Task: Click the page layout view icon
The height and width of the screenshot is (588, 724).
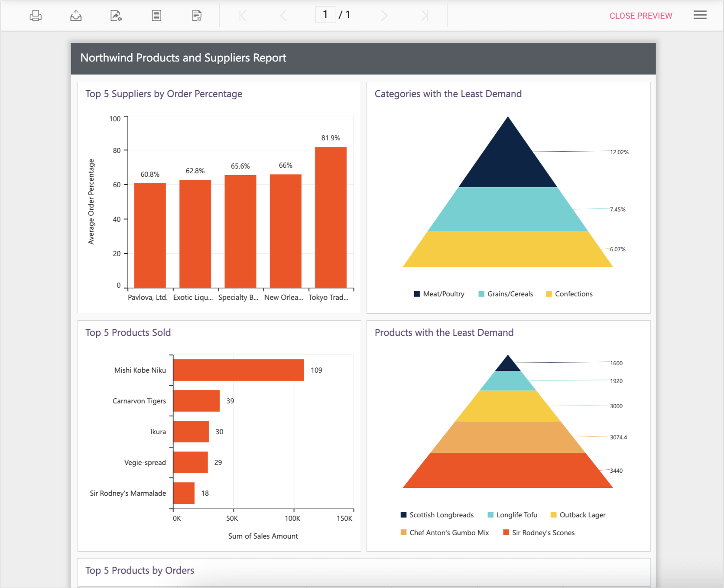Action: click(x=156, y=16)
